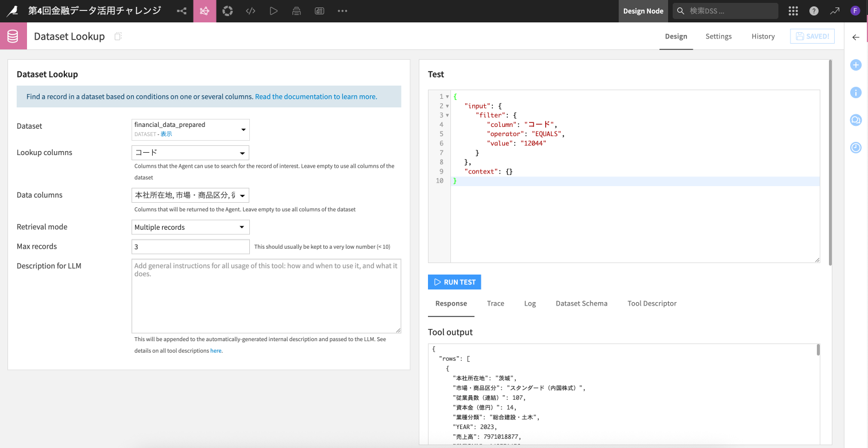
Task: Click the "operator": "EQUALS" line
Action: coord(526,134)
